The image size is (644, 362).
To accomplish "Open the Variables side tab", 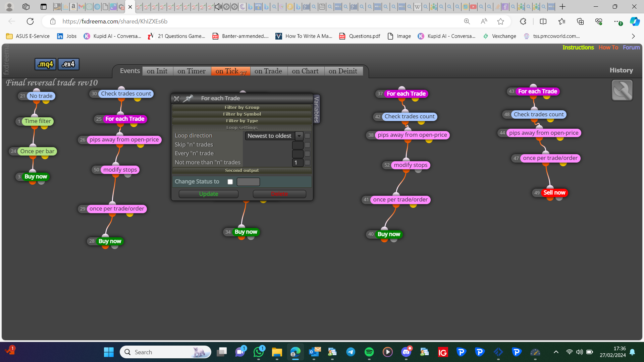I will 316,109.
